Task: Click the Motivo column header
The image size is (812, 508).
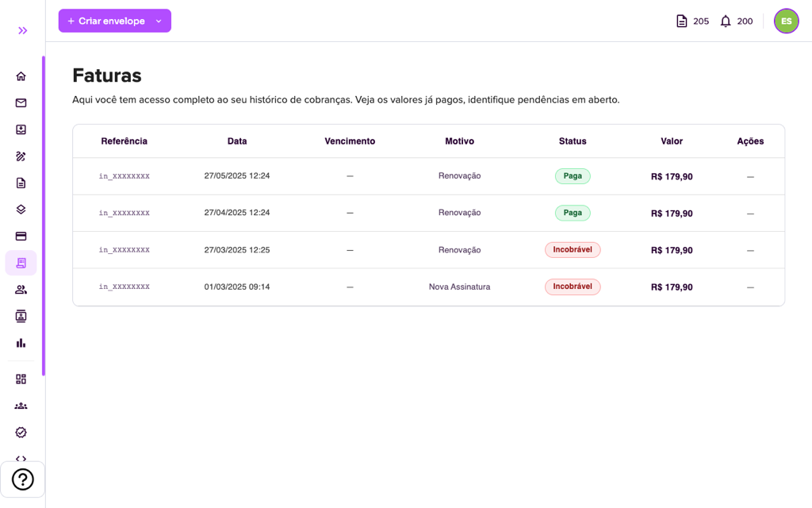Action: click(460, 141)
